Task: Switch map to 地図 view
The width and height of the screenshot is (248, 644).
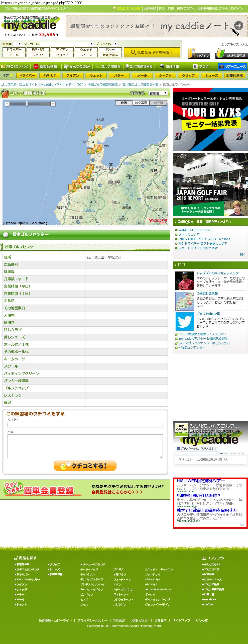Action: [x=123, y=103]
